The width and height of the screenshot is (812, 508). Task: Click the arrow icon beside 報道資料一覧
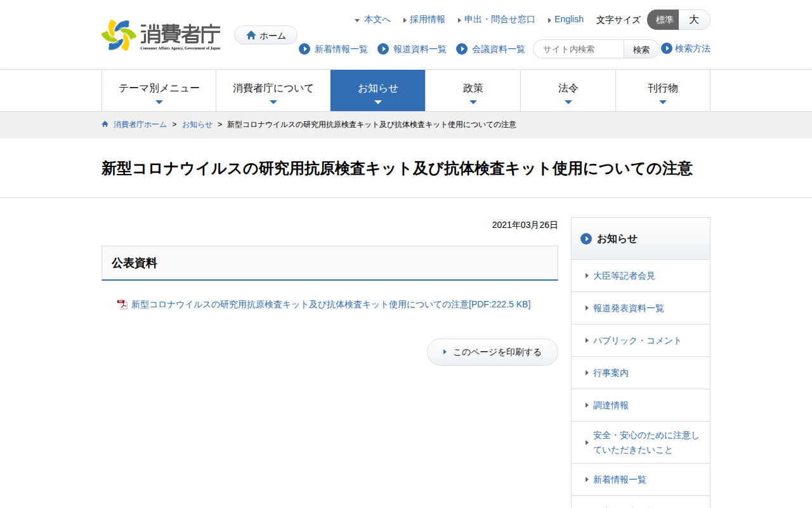[383, 49]
